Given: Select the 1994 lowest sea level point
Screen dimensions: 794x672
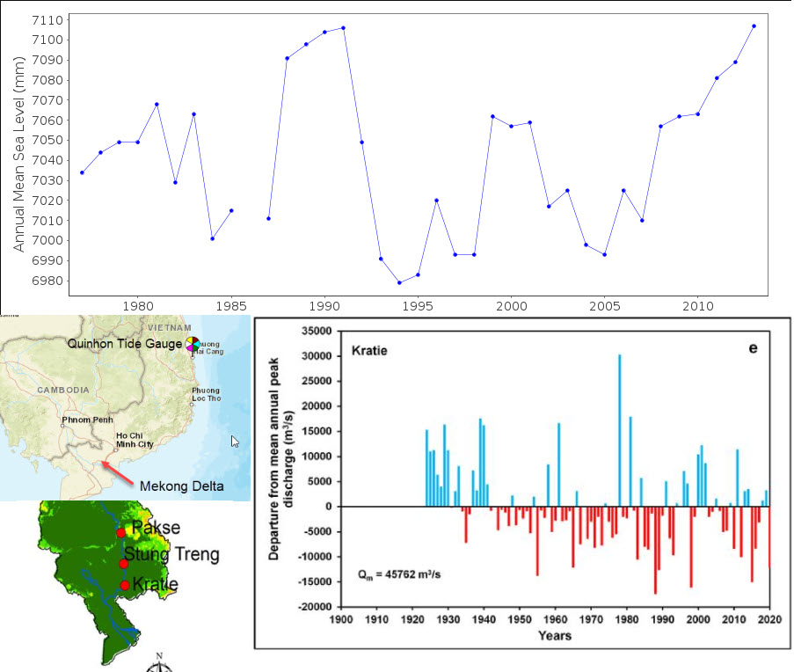Looking at the screenshot, I should point(399,282).
